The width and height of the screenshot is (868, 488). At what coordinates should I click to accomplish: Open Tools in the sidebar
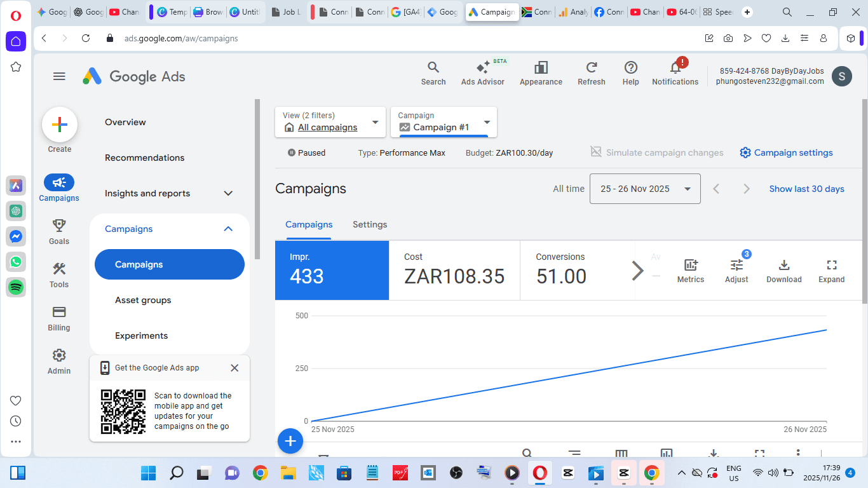(59, 269)
